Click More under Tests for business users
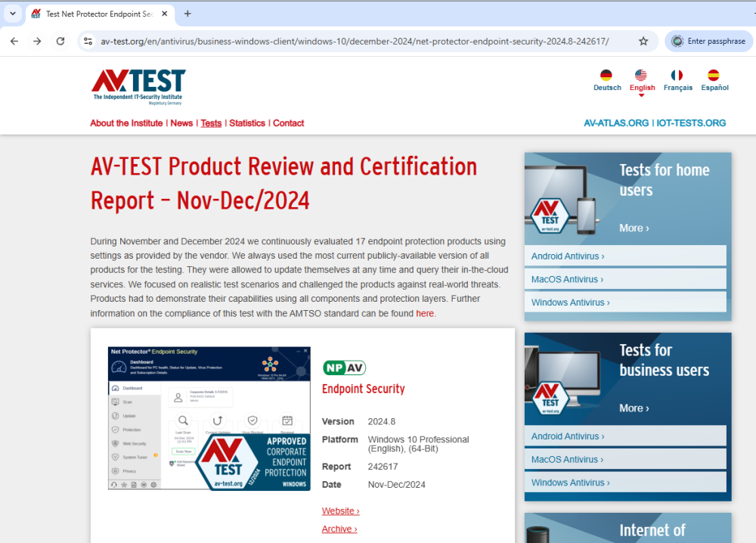This screenshot has height=543, width=756. point(634,408)
